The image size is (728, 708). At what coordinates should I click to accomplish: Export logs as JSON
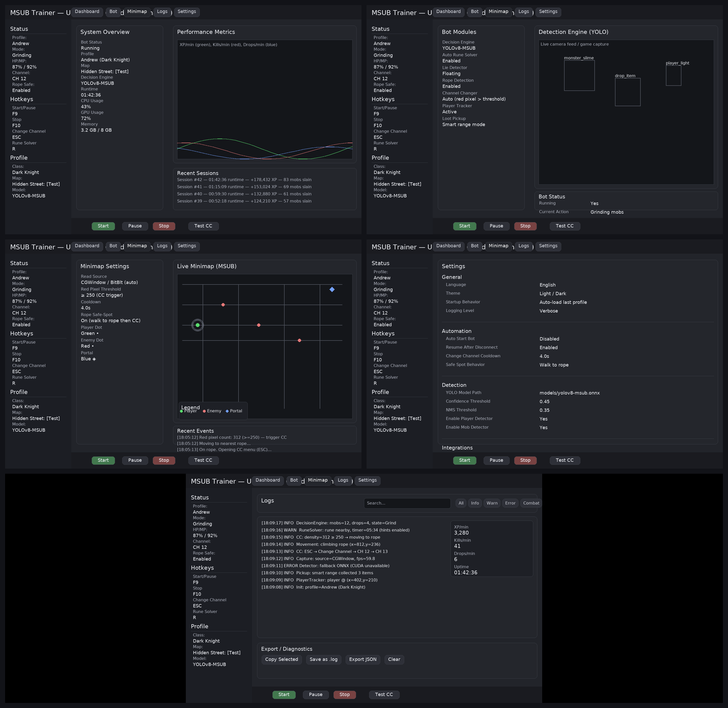coord(363,659)
